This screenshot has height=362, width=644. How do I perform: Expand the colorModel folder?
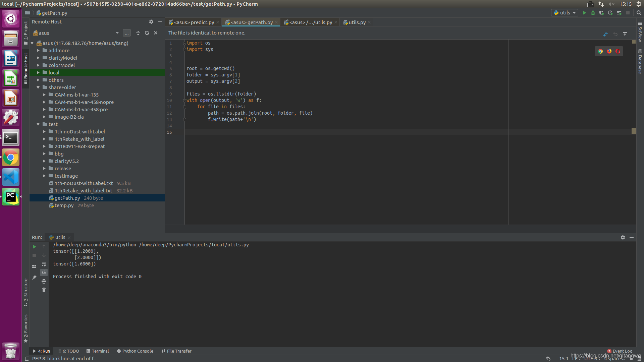38,65
